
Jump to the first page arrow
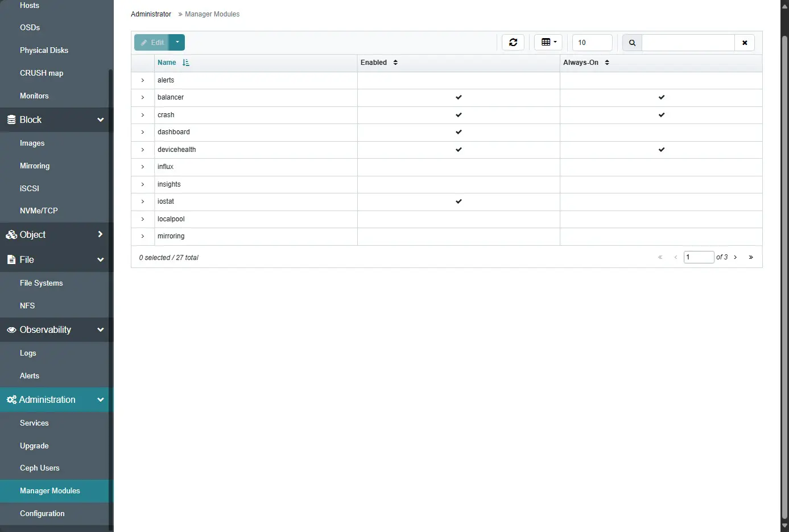click(x=660, y=257)
